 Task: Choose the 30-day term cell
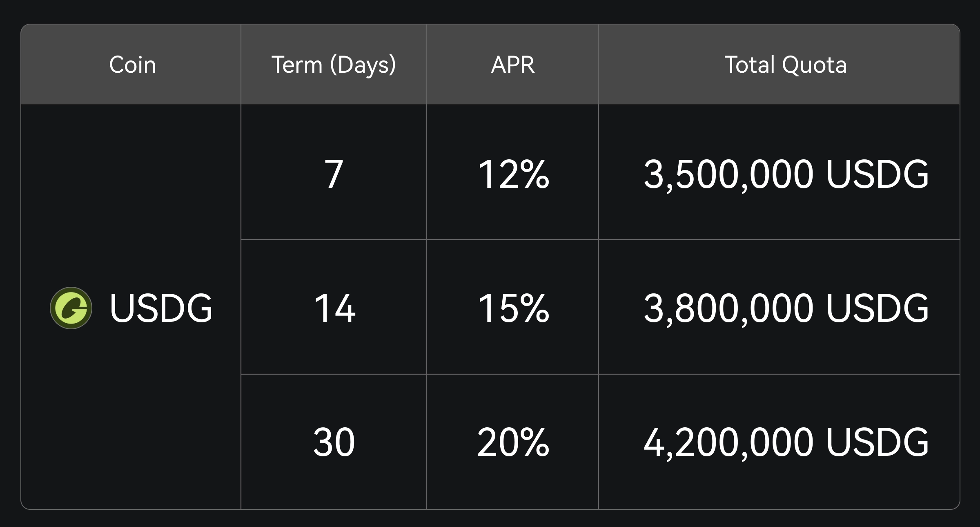334,442
